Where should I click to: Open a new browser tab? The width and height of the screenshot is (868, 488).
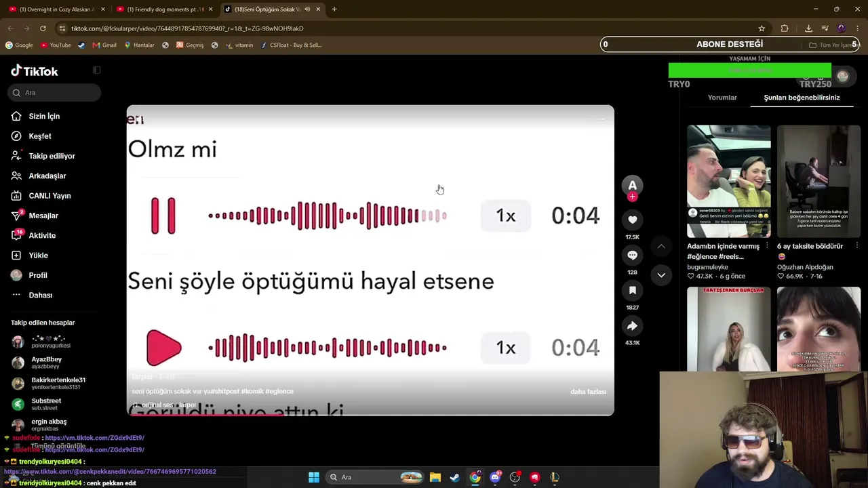[334, 9]
